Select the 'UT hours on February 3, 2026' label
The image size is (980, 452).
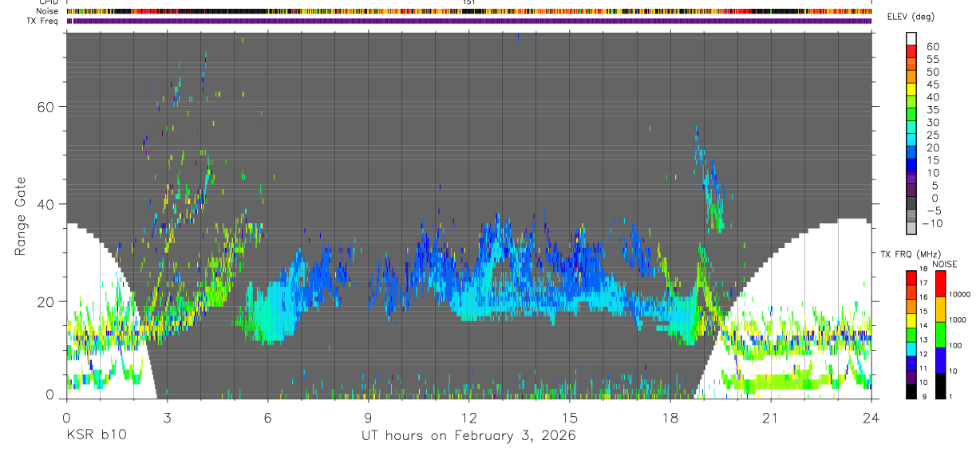[469, 436]
